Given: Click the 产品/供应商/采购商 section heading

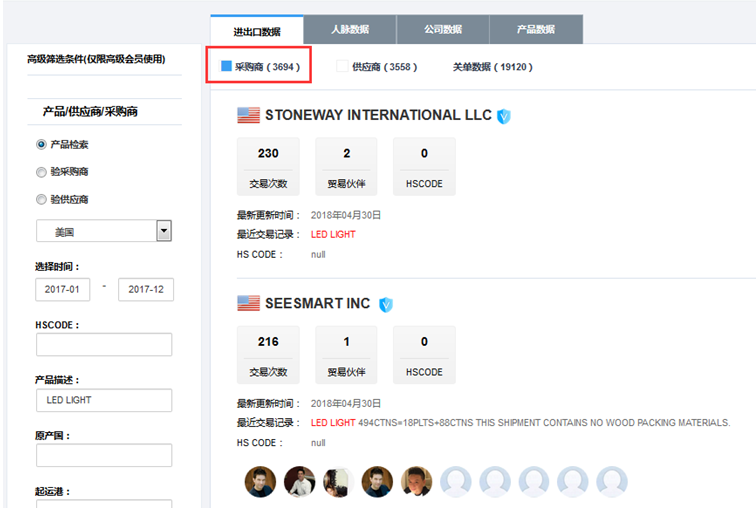Looking at the screenshot, I should [x=90, y=112].
